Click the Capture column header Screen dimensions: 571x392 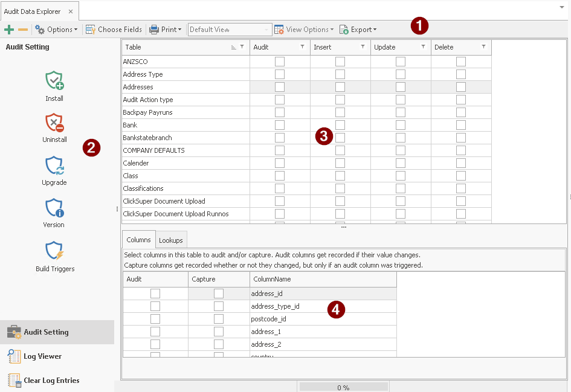point(219,279)
